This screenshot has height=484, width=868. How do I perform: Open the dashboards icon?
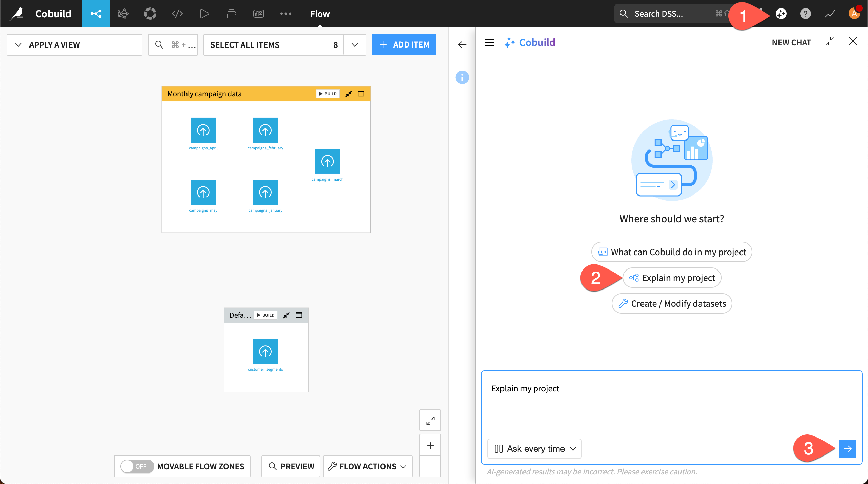coord(259,14)
